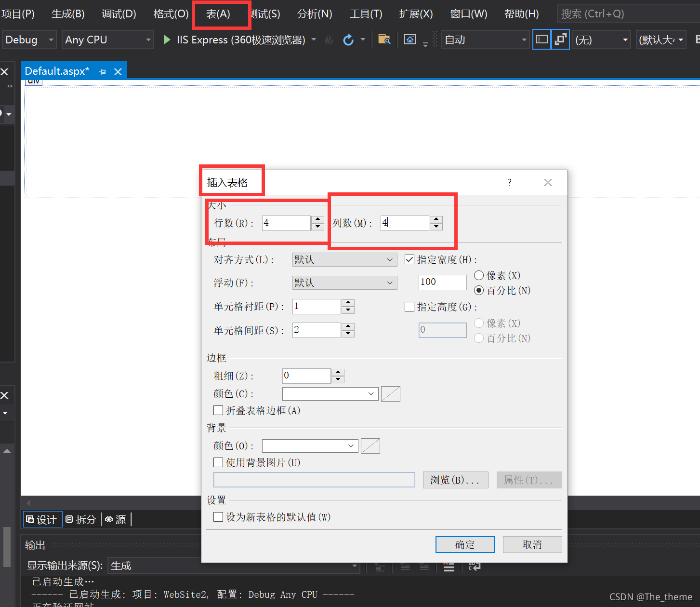
Task: Open the background 颜色(O) dropdown
Action: click(310, 446)
